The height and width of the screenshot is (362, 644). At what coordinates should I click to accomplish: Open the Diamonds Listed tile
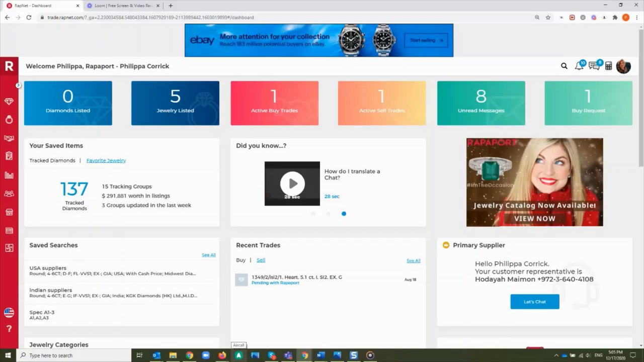point(68,103)
